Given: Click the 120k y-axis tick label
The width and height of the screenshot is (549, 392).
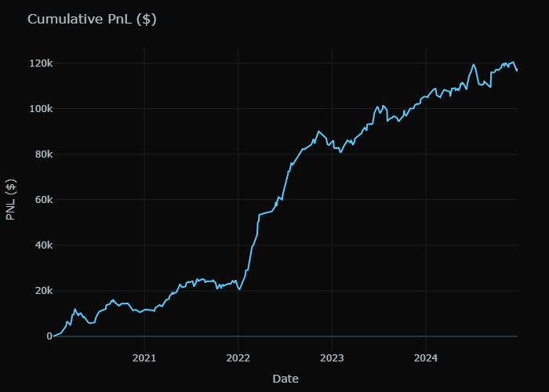Looking at the screenshot, I should [x=39, y=64].
